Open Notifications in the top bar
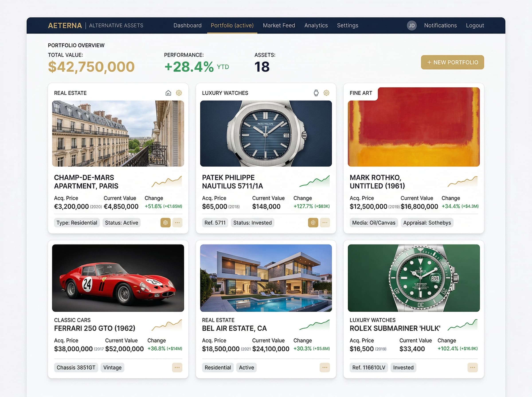The width and height of the screenshot is (532, 397). 440,25
